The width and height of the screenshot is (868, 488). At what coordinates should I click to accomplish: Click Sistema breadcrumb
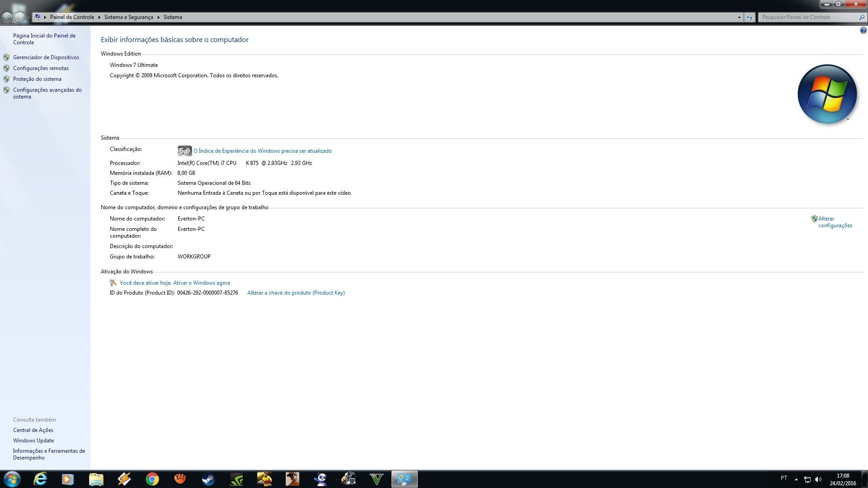pos(173,17)
